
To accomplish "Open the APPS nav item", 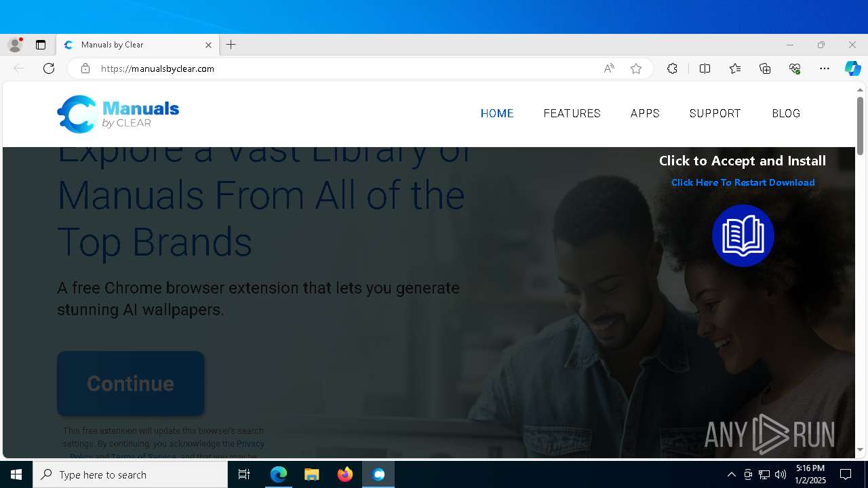I will [645, 113].
